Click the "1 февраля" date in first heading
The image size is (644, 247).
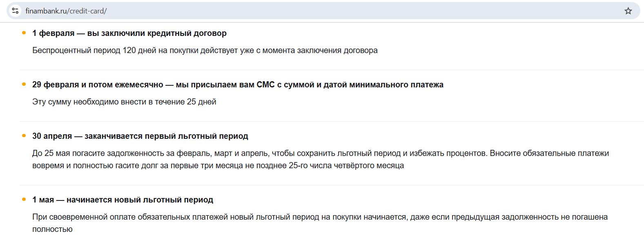pos(53,33)
